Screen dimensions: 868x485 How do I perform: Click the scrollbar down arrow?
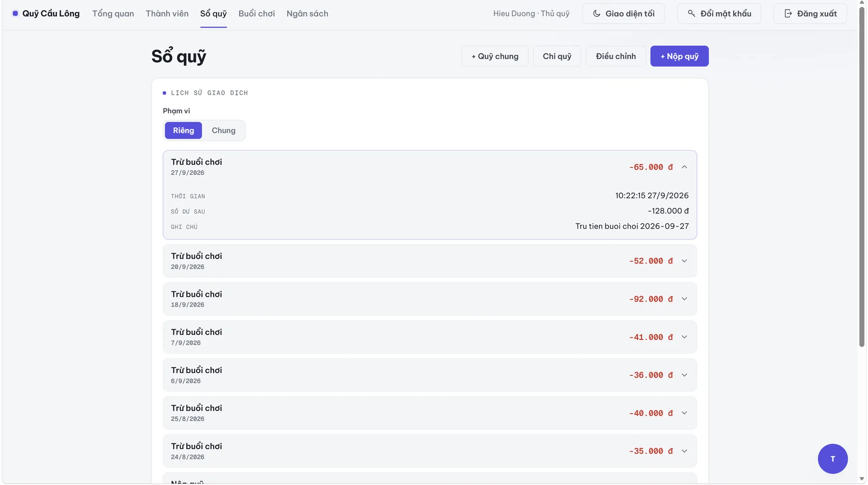point(862,479)
